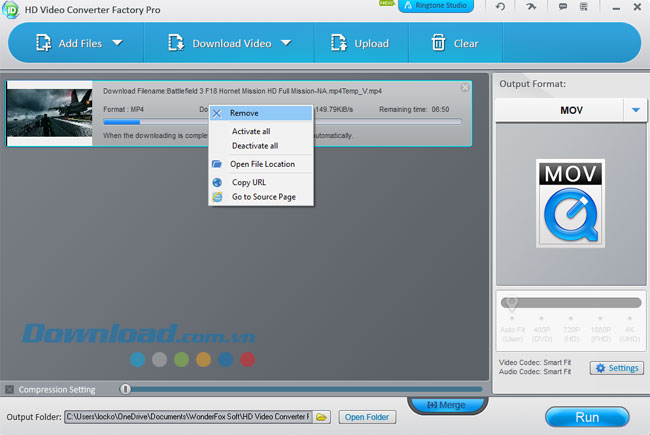Click the Remaining time 06:50 text
The image size is (650, 435).
click(x=414, y=109)
